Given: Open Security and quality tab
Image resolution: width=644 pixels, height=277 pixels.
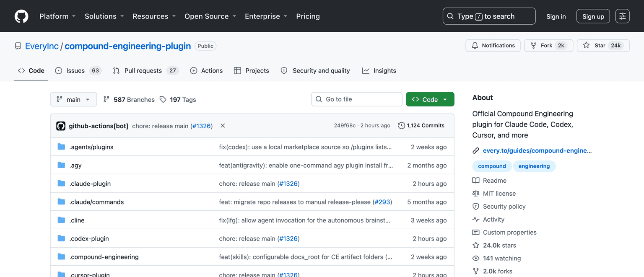Looking at the screenshot, I should [315, 71].
